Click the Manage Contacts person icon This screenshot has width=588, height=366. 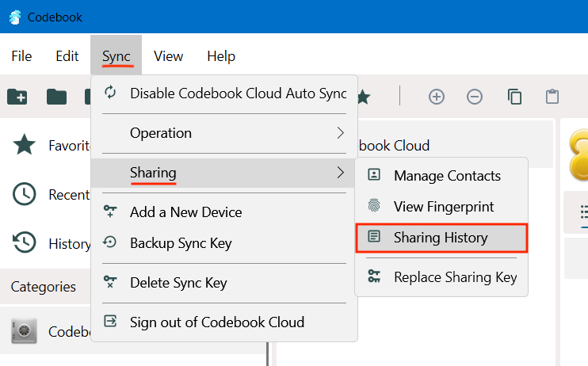pyautogui.click(x=374, y=175)
